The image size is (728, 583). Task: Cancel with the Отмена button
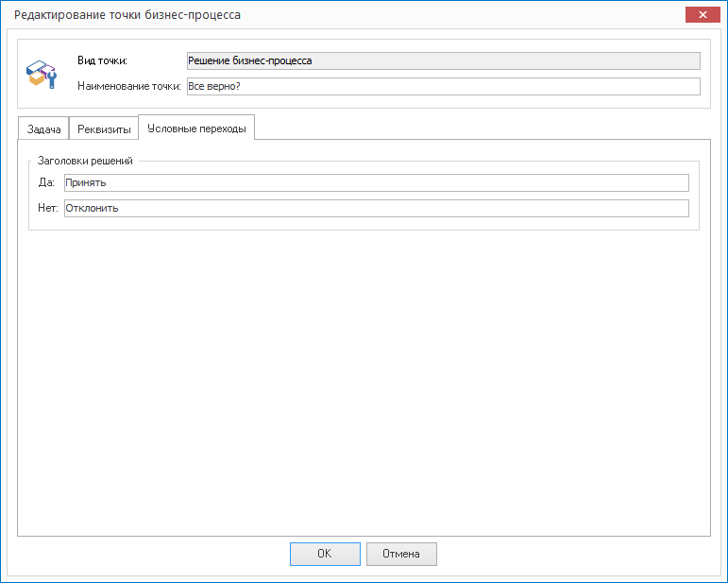[401, 554]
